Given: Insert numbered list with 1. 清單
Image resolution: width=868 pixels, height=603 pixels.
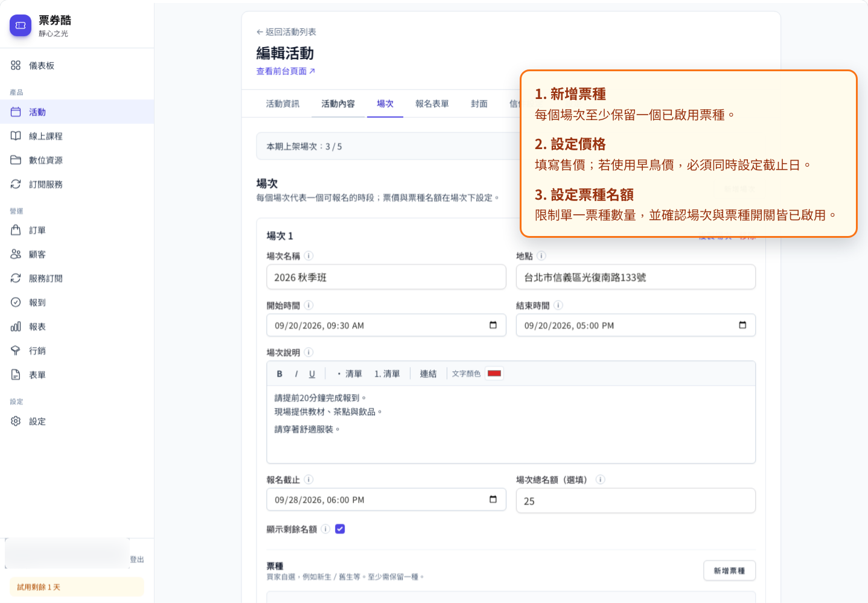Looking at the screenshot, I should (x=387, y=374).
